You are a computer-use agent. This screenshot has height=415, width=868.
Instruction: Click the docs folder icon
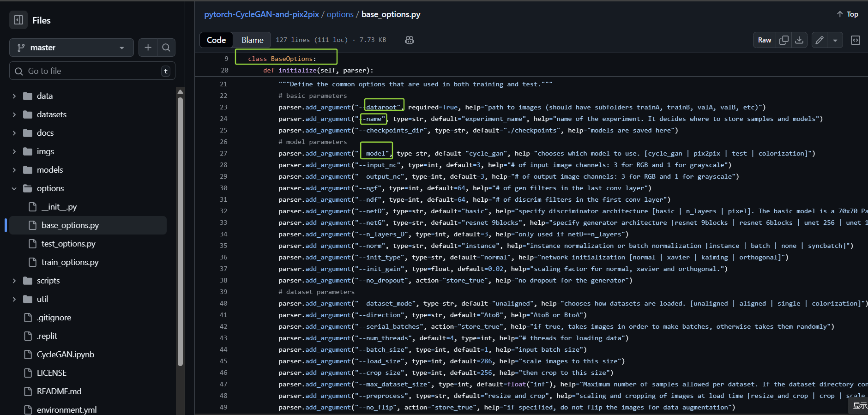28,133
